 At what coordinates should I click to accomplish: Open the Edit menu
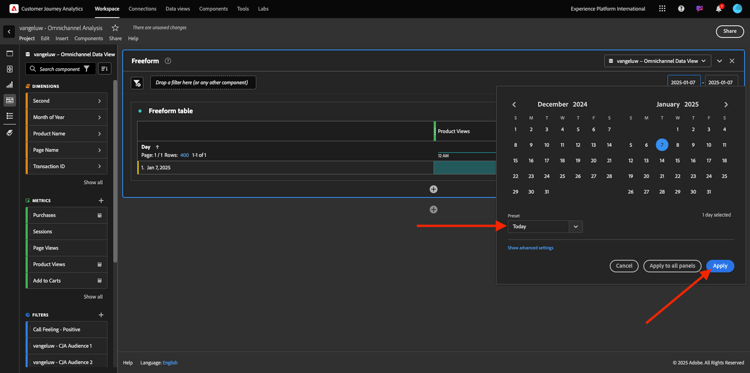[45, 38]
